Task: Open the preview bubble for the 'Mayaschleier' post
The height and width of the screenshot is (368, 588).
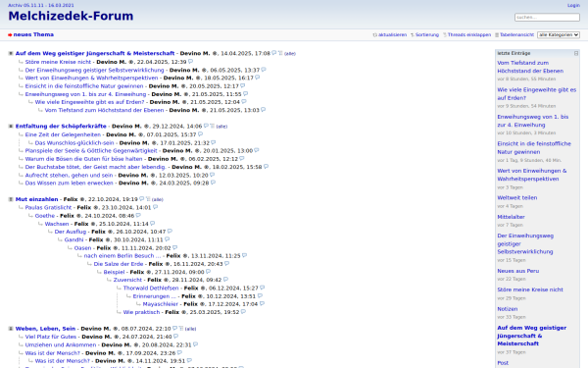Action: click(x=262, y=304)
